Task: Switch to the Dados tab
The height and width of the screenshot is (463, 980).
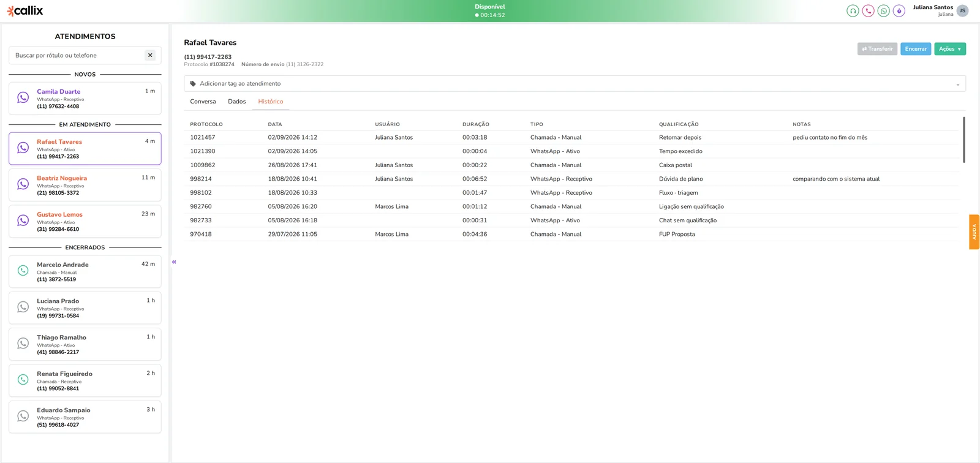Action: [x=237, y=102]
